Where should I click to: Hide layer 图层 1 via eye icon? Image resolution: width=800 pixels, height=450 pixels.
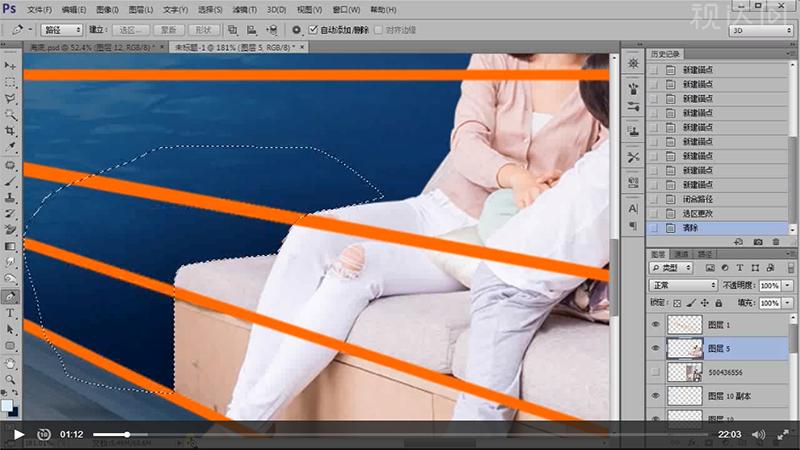[x=656, y=324]
